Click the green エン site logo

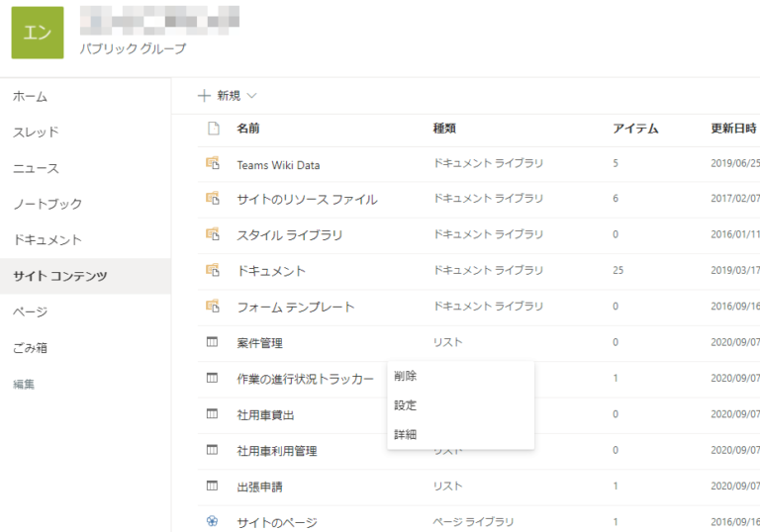[x=38, y=33]
